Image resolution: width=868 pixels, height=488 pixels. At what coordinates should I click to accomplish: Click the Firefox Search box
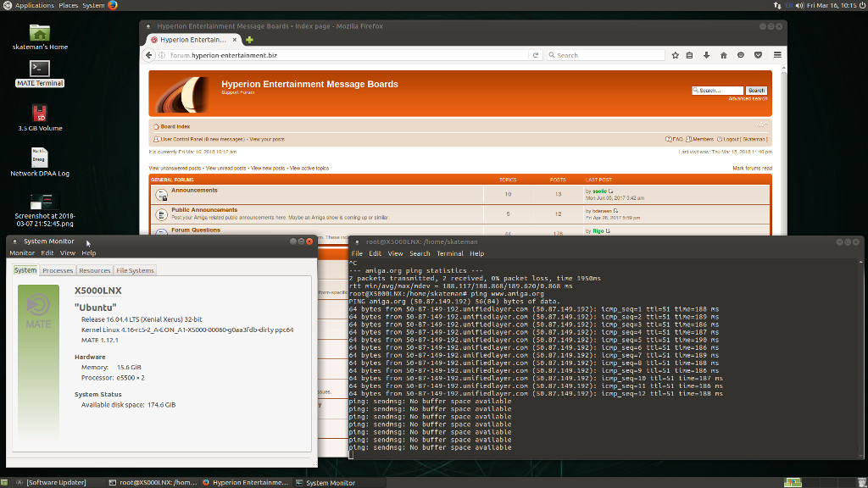605,55
